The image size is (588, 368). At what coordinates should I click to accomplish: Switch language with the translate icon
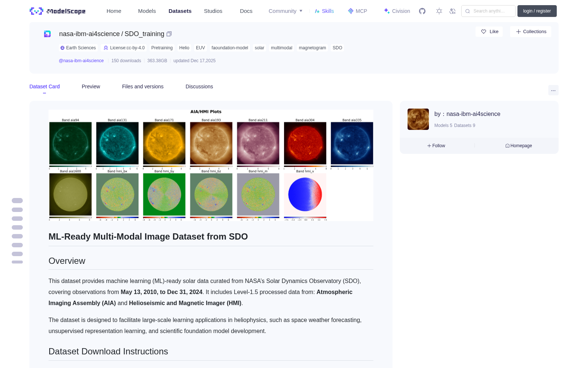(x=452, y=11)
